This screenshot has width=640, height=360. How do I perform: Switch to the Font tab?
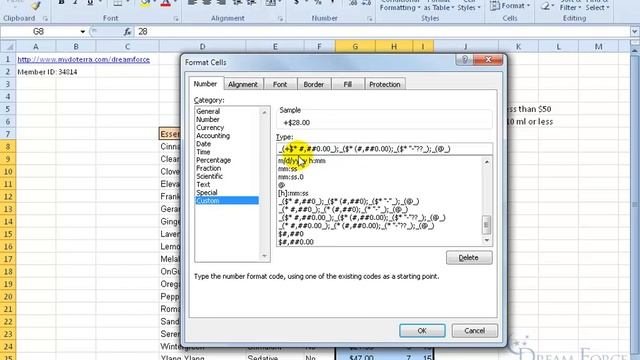(280, 84)
